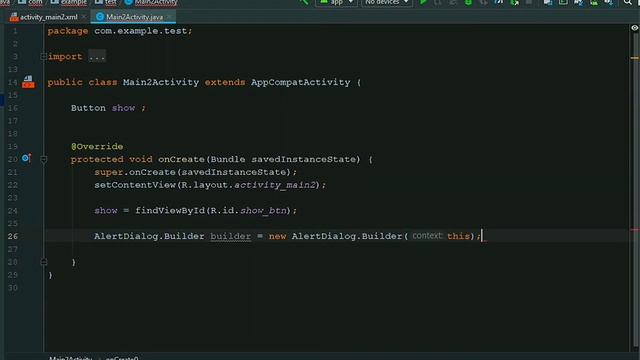The width and height of the screenshot is (640, 360).
Task: Click the this keyword argument on line 26
Action: click(458, 236)
